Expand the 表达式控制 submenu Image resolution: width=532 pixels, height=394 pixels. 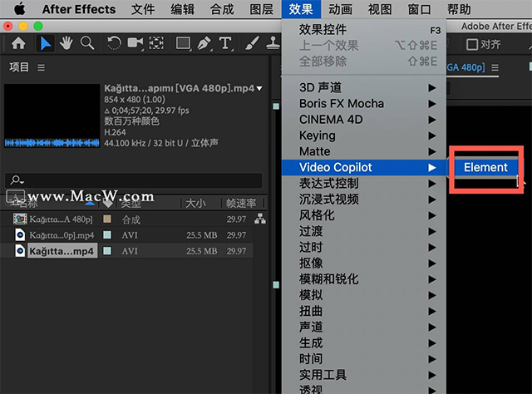[x=364, y=183]
